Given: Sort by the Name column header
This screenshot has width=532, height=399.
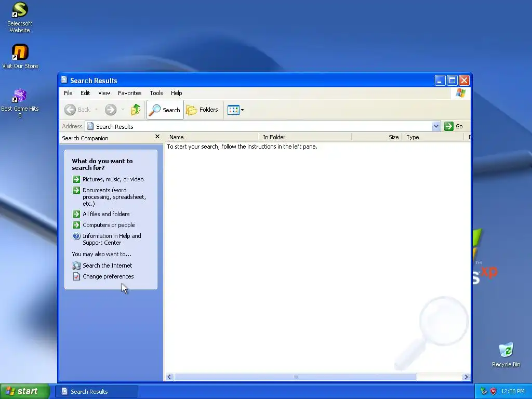Looking at the screenshot, I should (211, 137).
